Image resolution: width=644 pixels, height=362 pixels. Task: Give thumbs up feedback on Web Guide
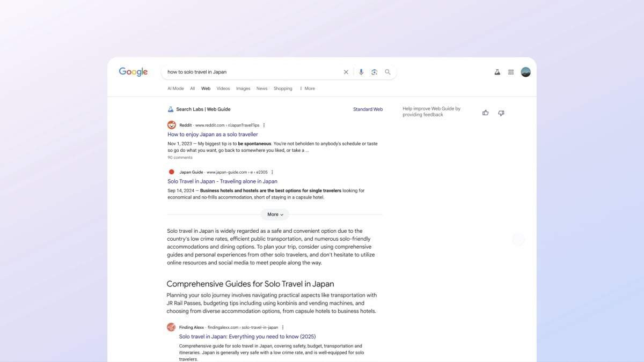click(486, 113)
